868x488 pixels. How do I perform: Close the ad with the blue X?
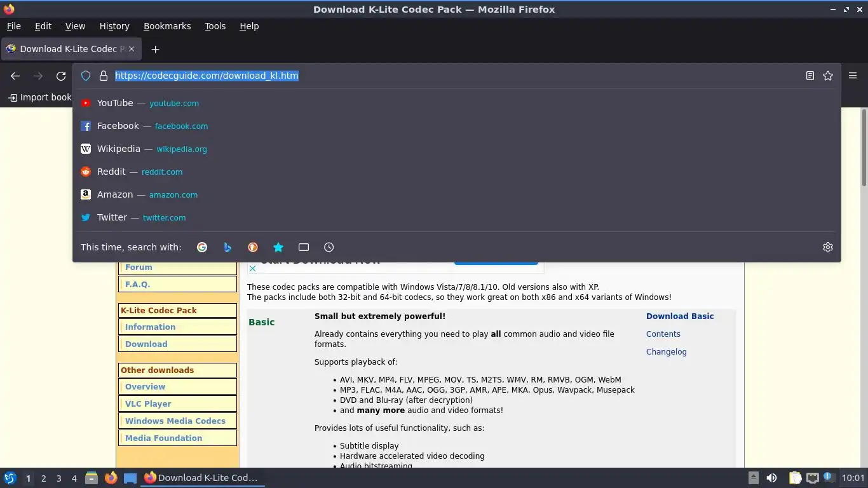(x=252, y=269)
